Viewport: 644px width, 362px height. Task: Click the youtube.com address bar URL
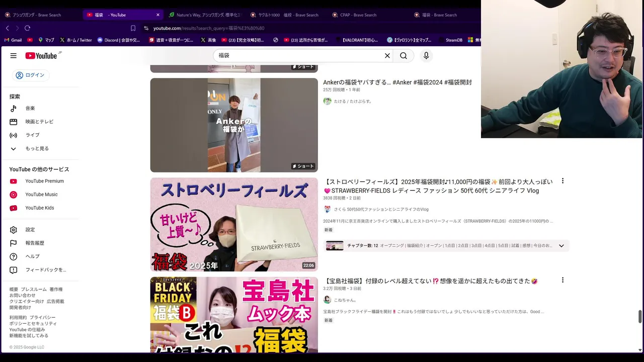click(x=208, y=28)
